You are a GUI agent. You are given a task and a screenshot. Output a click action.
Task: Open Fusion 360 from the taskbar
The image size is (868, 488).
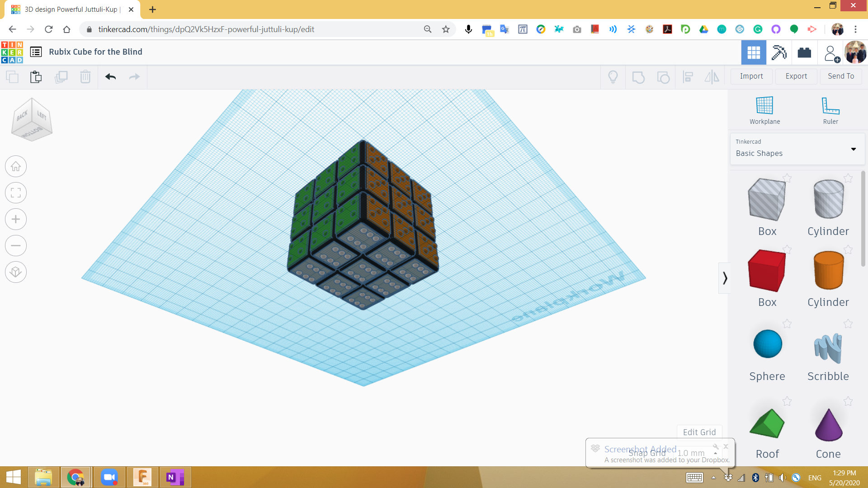click(142, 477)
